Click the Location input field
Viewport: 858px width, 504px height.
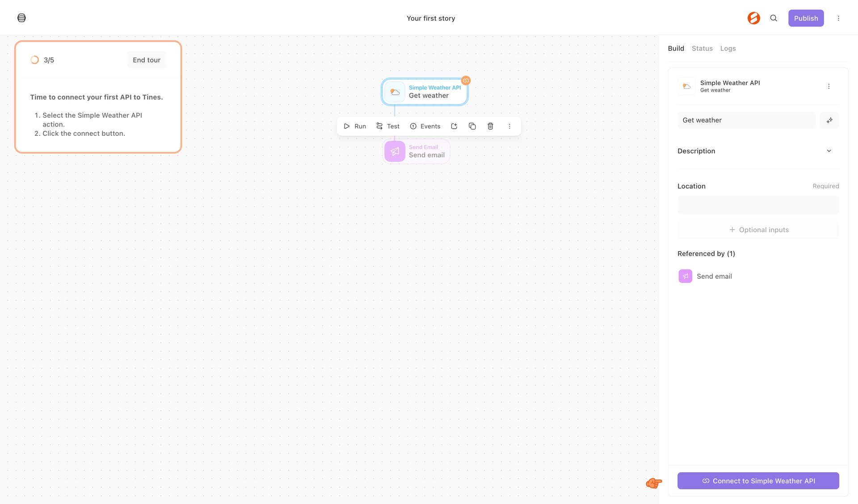pyautogui.click(x=758, y=205)
